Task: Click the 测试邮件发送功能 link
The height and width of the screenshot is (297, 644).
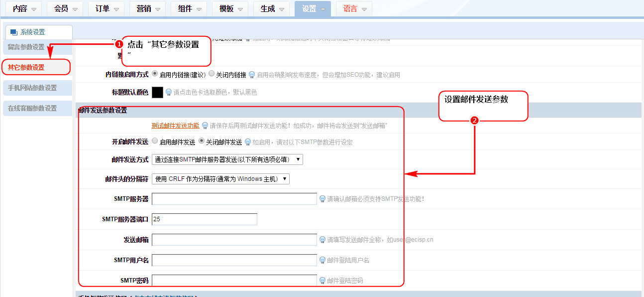Action: (x=175, y=126)
